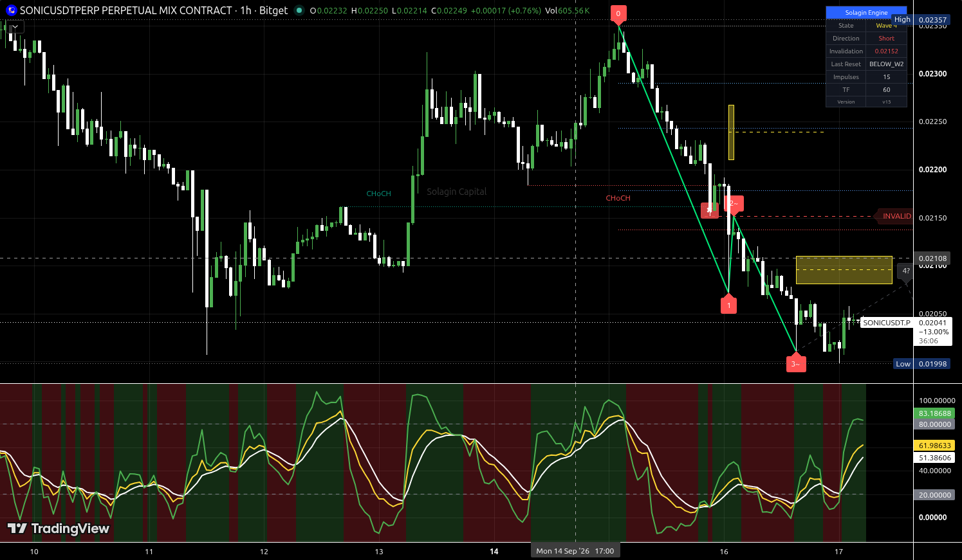This screenshot has height=560, width=962.
Task: Click the Vol 605.56K readout
Action: point(567,11)
